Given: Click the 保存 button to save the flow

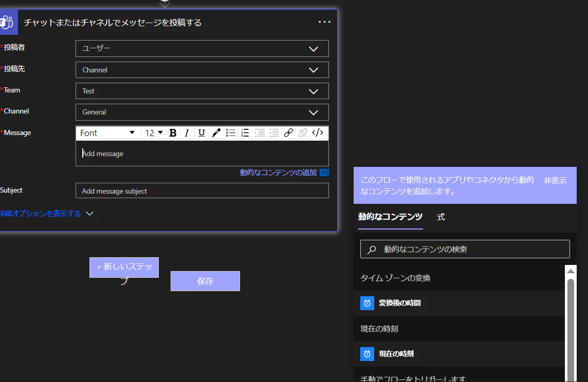Looking at the screenshot, I should 205,281.
